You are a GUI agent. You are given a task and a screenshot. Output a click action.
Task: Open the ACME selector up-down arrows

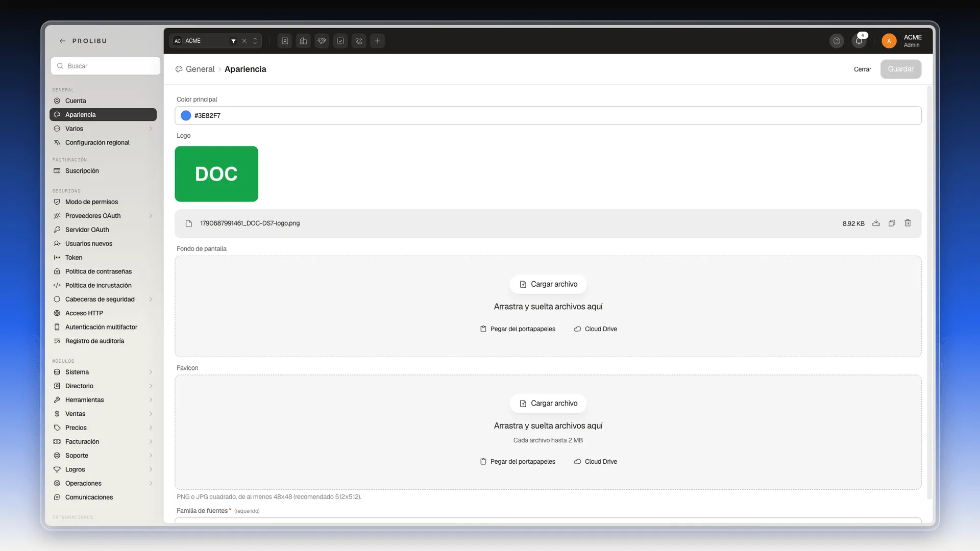[255, 41]
